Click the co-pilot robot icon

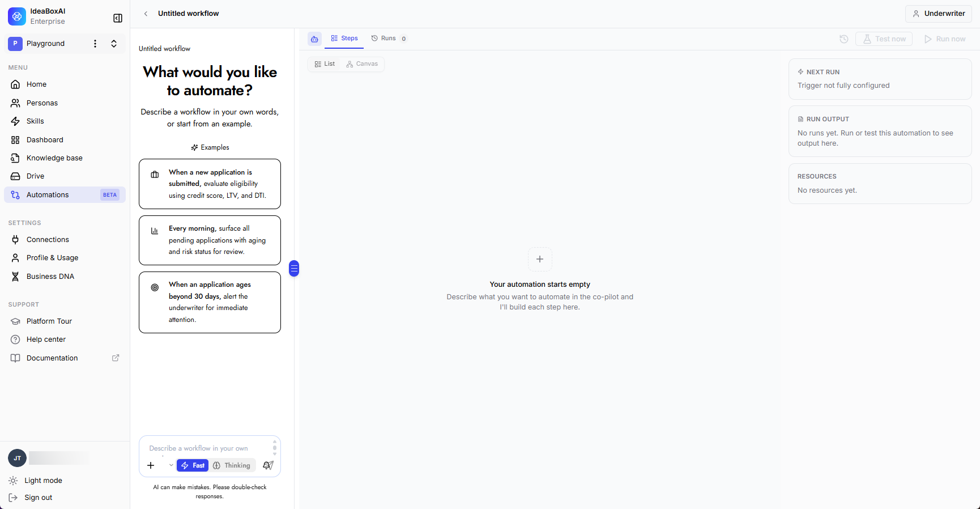point(314,39)
